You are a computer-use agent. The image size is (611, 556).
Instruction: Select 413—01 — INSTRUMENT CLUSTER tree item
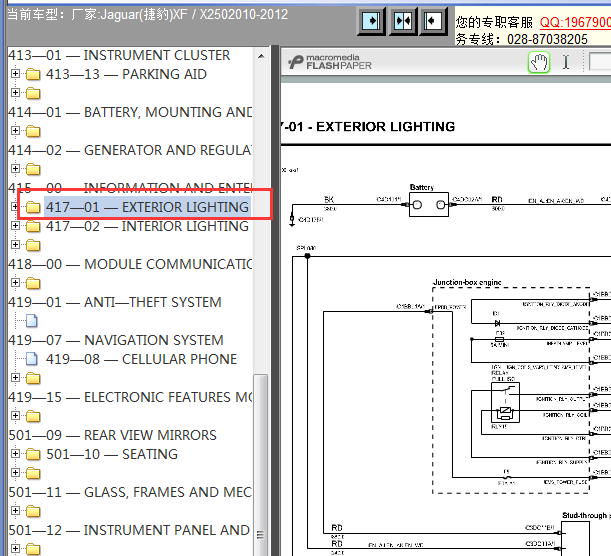[119, 55]
